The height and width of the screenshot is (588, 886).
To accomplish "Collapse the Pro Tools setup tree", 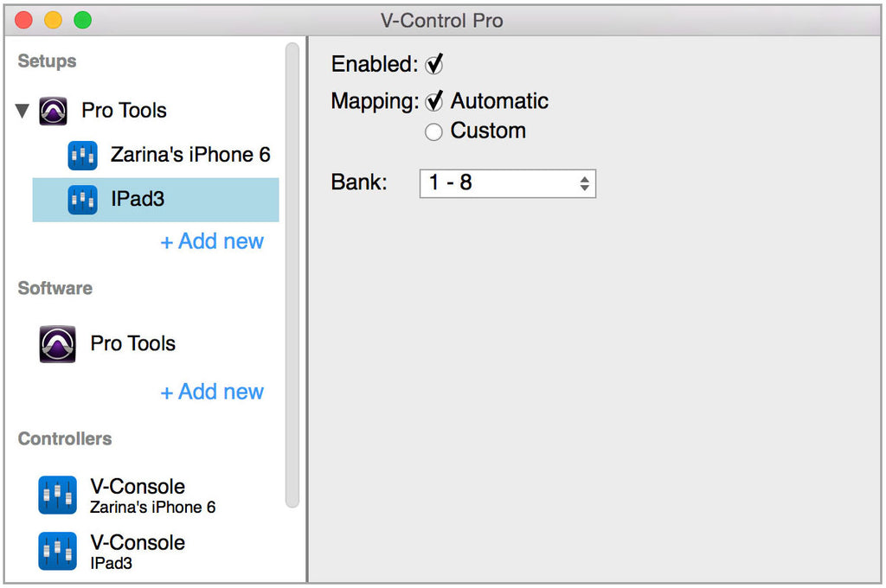I will tap(22, 110).
